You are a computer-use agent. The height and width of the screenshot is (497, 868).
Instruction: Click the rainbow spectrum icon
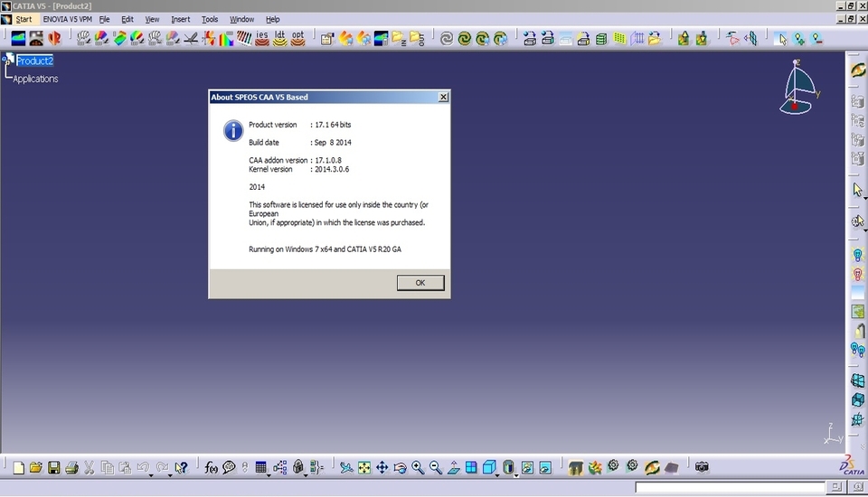pos(226,39)
